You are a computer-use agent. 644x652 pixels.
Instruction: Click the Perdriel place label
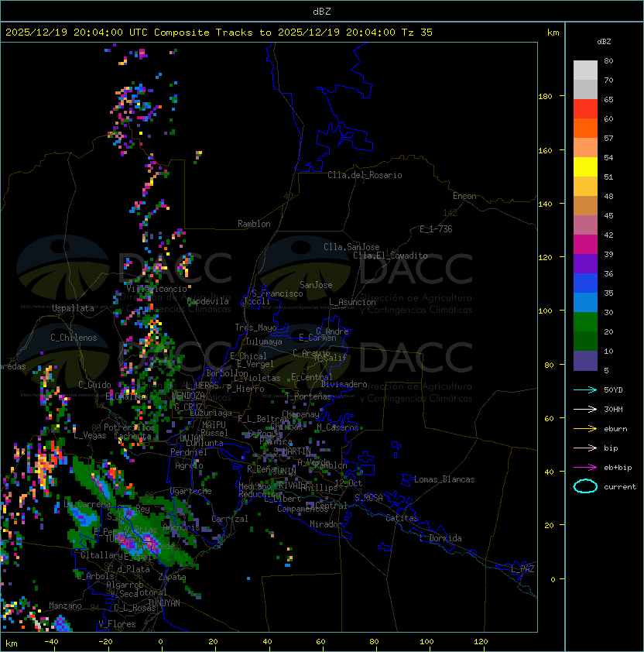(189, 452)
